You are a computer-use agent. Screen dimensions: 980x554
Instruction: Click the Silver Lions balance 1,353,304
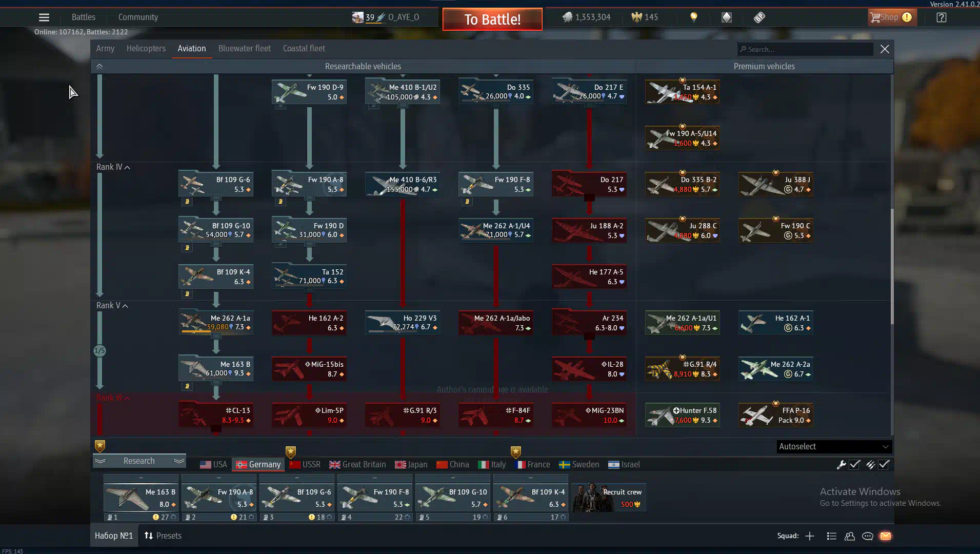[586, 17]
